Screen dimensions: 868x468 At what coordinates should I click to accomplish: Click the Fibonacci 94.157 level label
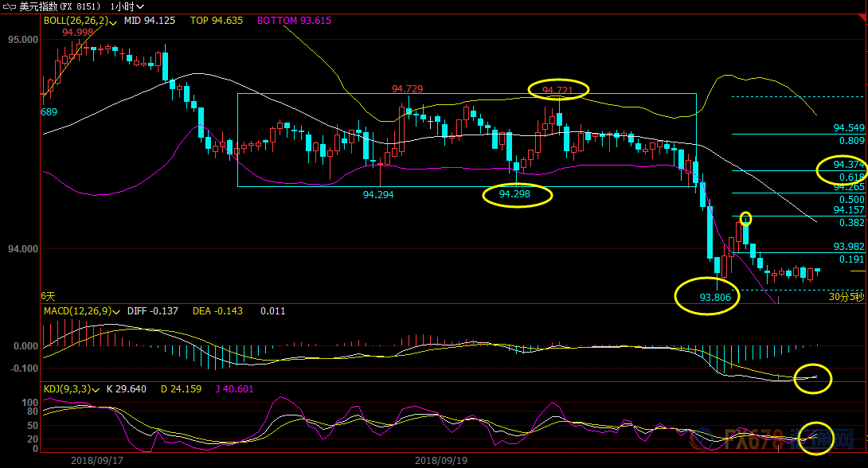pyautogui.click(x=849, y=210)
